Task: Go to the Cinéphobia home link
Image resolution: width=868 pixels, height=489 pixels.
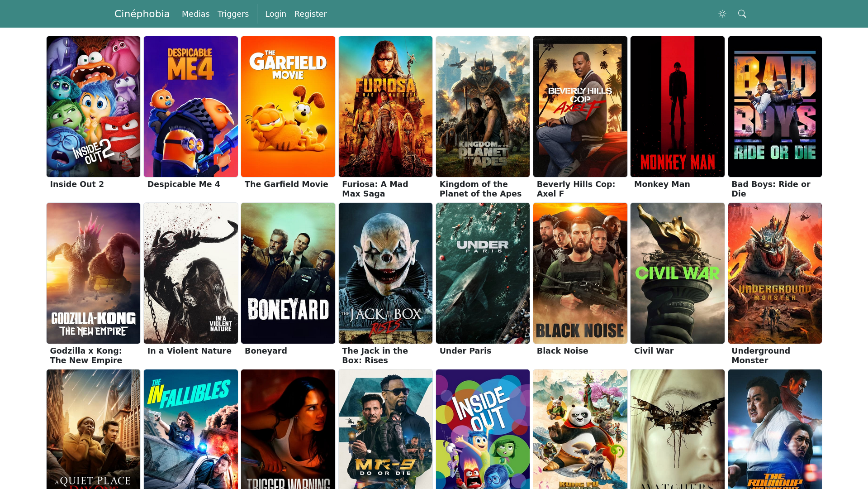Action: tap(142, 14)
